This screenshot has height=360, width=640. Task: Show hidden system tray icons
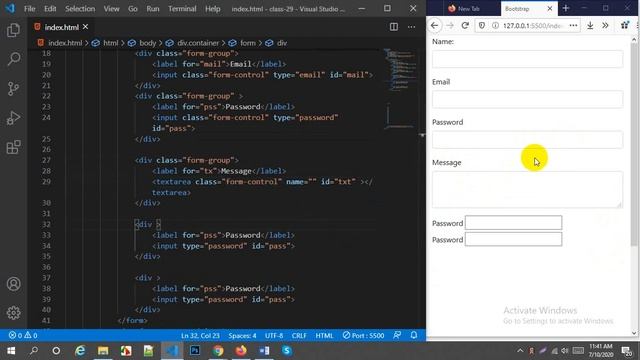(x=520, y=351)
